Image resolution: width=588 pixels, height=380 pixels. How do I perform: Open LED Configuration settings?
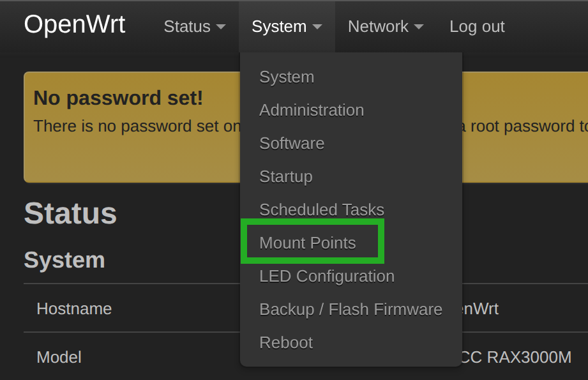327,277
